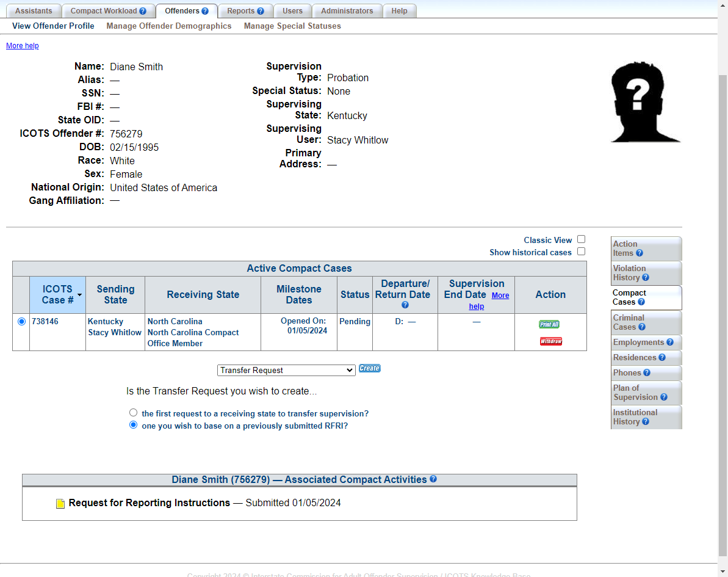
Task: Click Stacy Whitlow in Sending State cell
Action: click(x=115, y=333)
